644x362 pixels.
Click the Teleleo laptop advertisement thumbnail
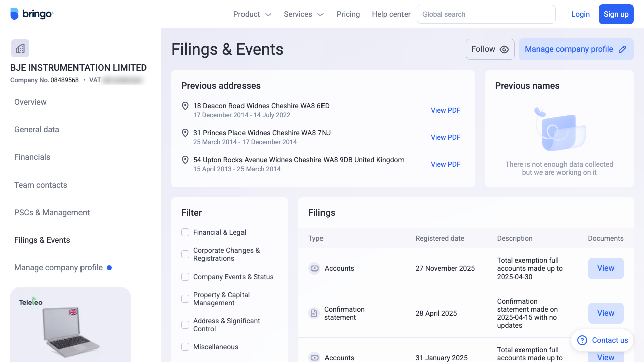tap(70, 324)
